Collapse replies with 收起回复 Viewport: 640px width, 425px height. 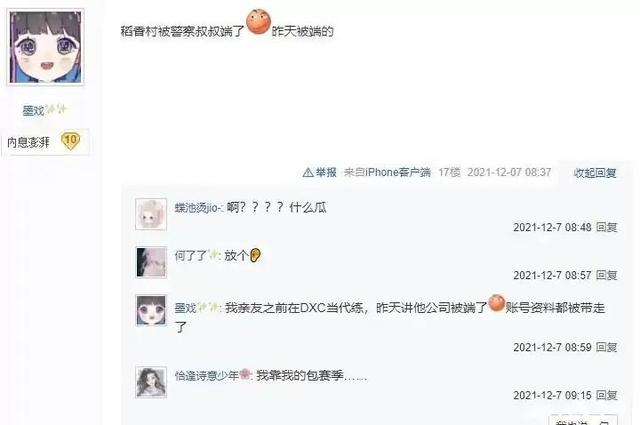pos(595,173)
